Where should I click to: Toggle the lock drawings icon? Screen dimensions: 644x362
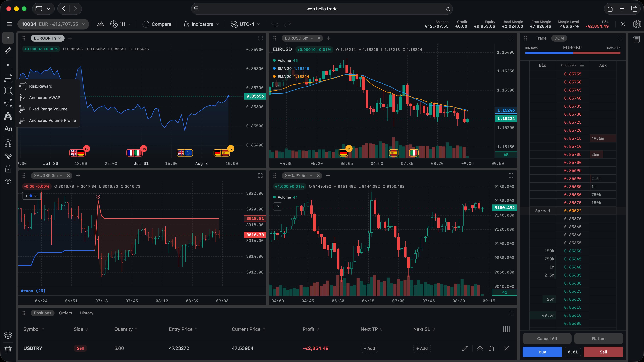coord(8,169)
